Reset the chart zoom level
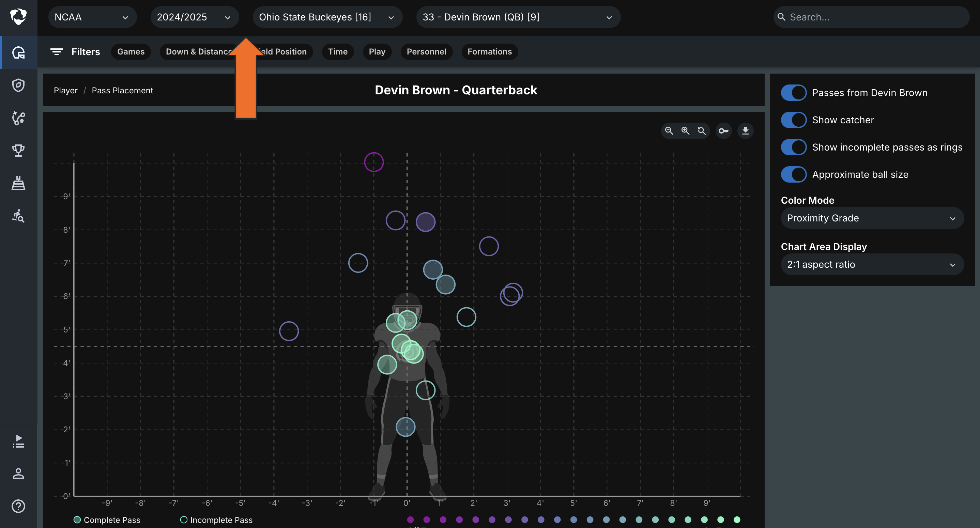Viewport: 980px width, 528px height. [702, 131]
